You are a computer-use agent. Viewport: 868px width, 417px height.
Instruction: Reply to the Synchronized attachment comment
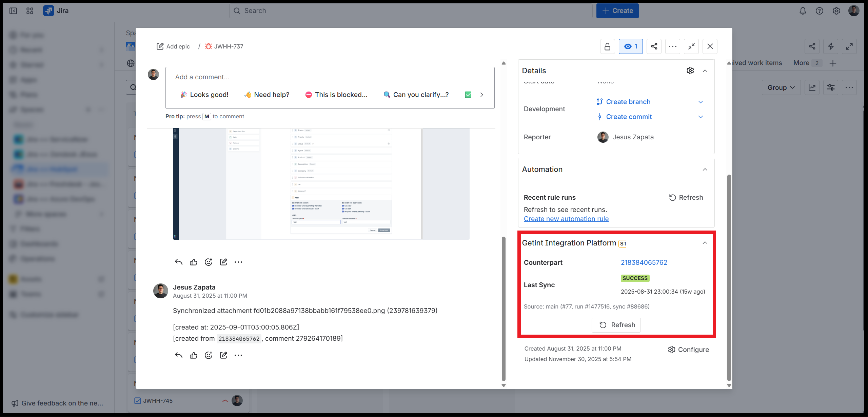179,355
